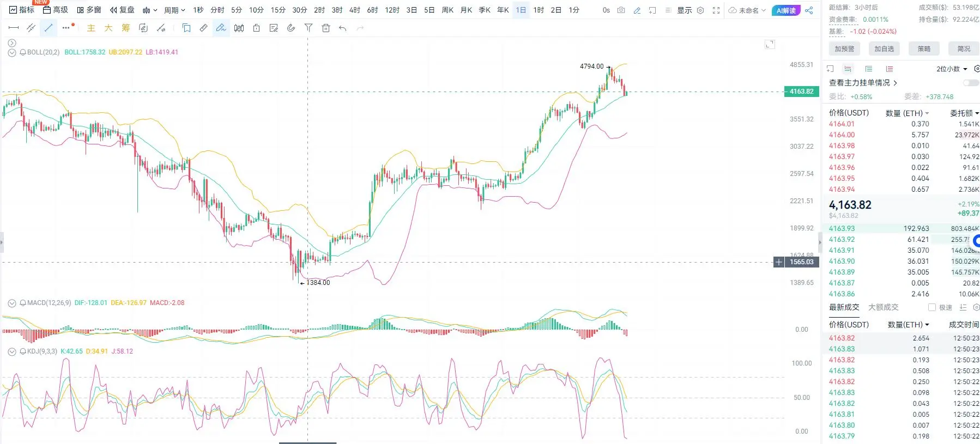Toggle the BOLL alert bell icon

23,52
